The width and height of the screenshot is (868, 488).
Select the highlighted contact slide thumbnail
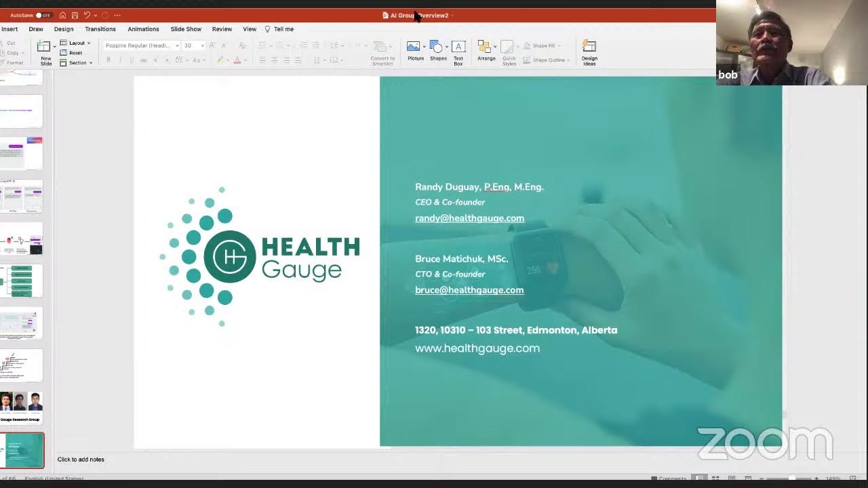click(22, 451)
